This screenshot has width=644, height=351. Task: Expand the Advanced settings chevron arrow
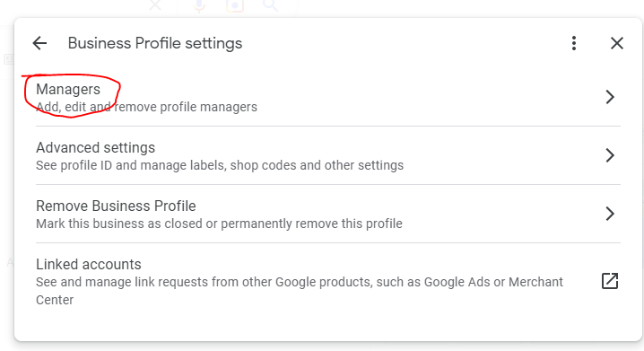[610, 155]
